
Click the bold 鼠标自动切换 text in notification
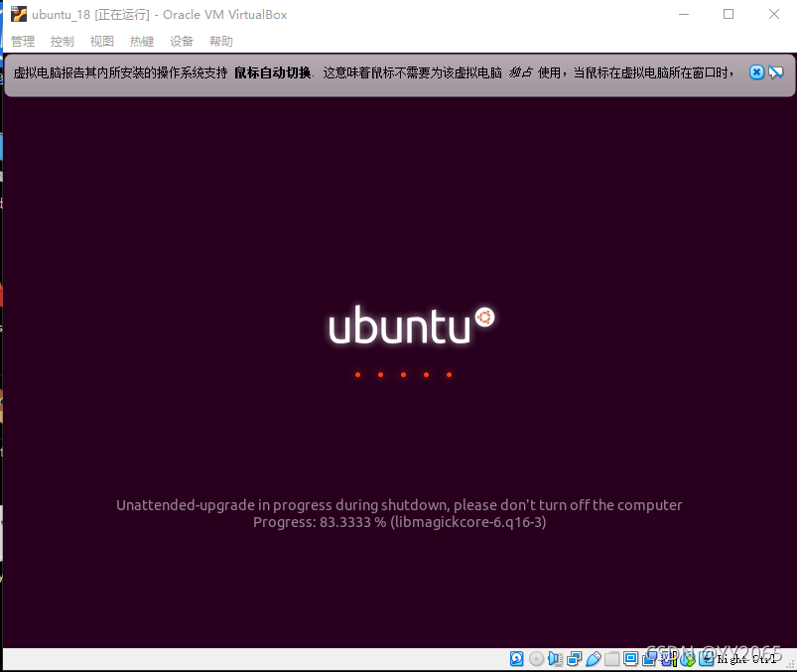(272, 72)
